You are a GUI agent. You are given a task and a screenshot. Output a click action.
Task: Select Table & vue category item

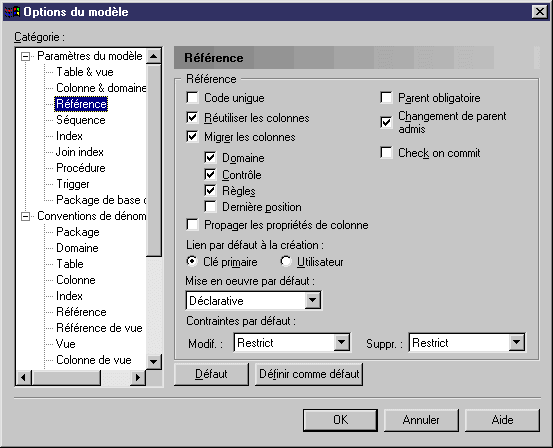85,72
